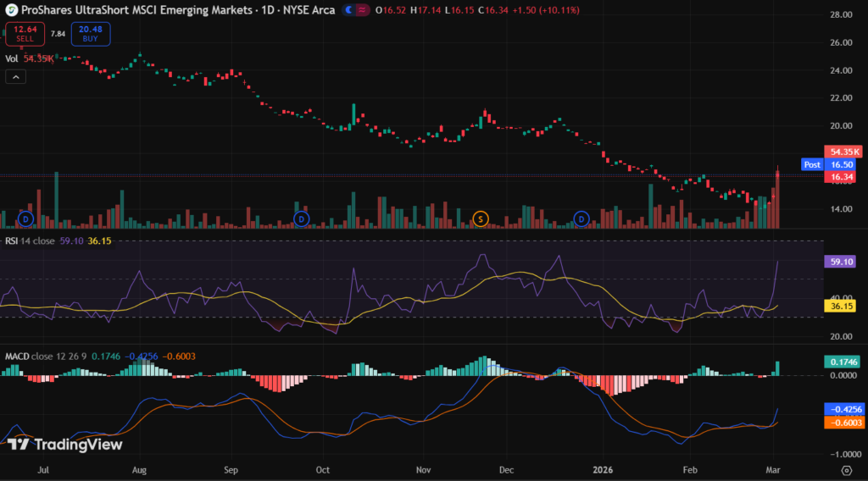Click the orange split 'S' event marker

(x=481, y=219)
